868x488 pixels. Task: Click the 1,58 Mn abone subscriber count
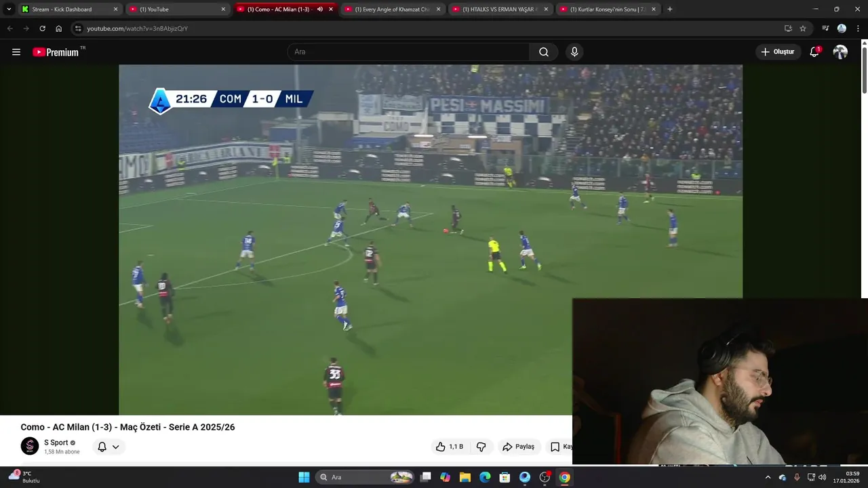(62, 451)
